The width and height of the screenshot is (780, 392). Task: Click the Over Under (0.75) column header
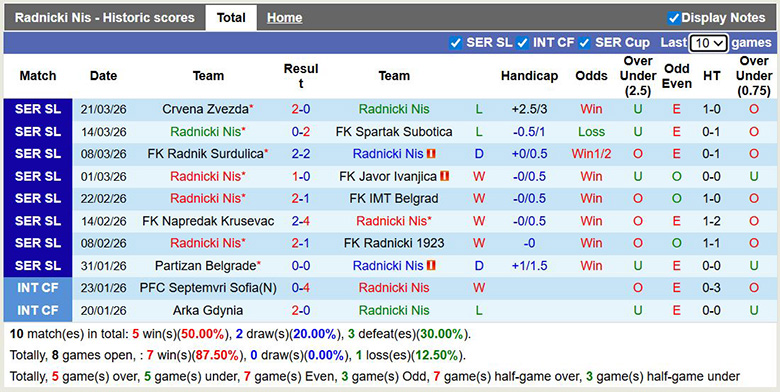click(754, 76)
